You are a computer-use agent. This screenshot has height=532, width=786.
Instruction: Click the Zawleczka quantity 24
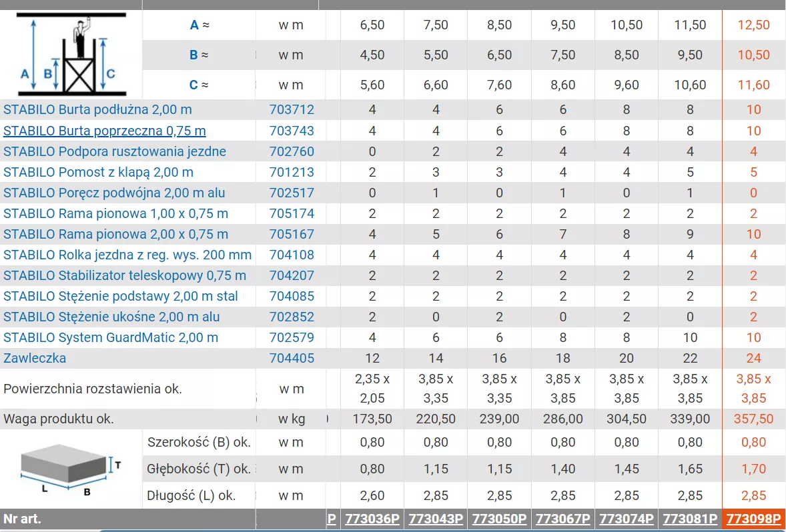754,358
